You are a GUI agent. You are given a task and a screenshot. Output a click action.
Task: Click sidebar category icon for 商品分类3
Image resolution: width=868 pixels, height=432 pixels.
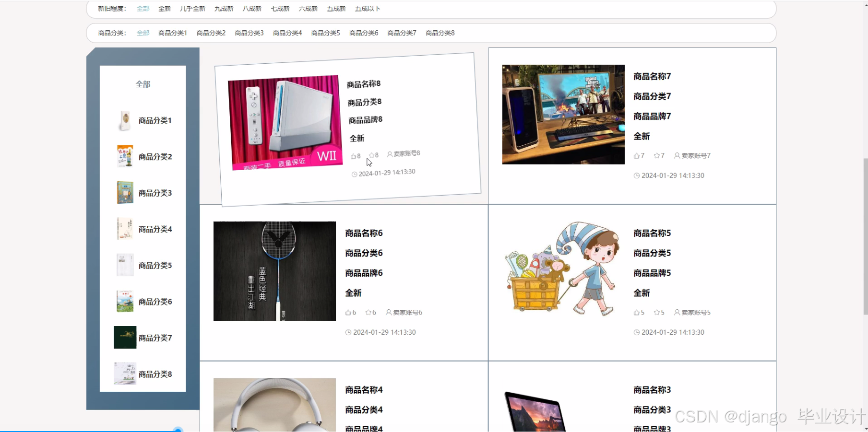point(125,193)
